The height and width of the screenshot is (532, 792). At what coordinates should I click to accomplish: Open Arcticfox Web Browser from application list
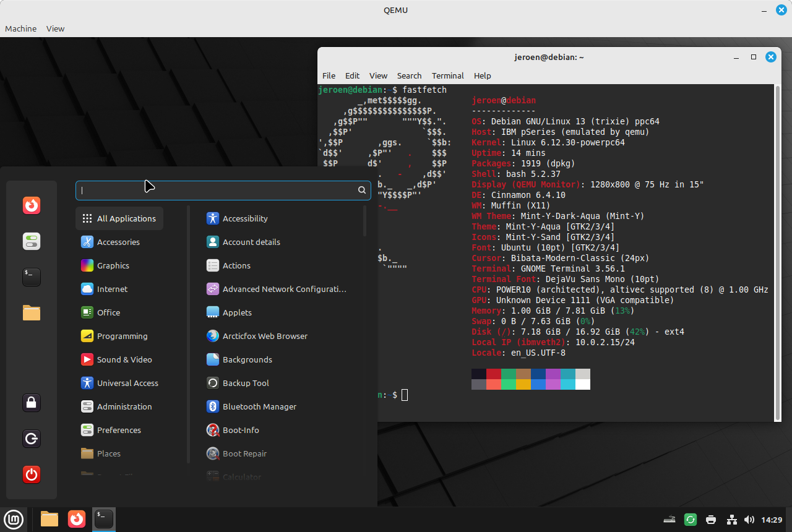click(265, 336)
